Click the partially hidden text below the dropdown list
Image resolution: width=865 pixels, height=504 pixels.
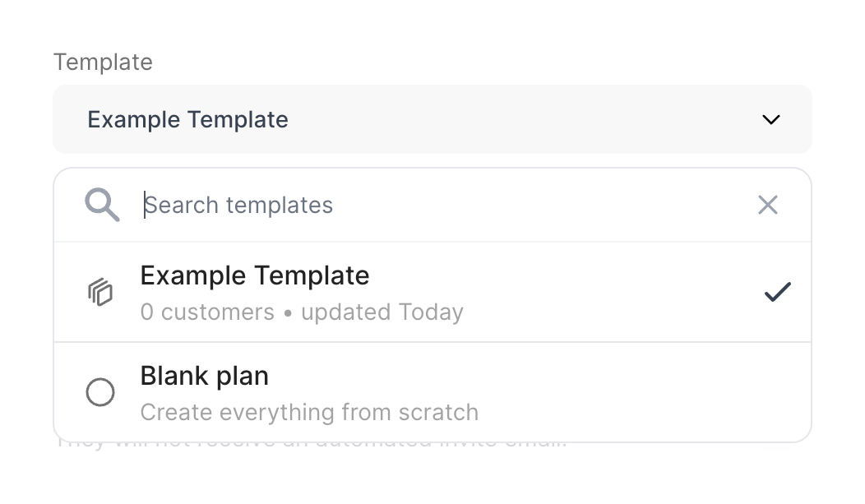[311, 445]
